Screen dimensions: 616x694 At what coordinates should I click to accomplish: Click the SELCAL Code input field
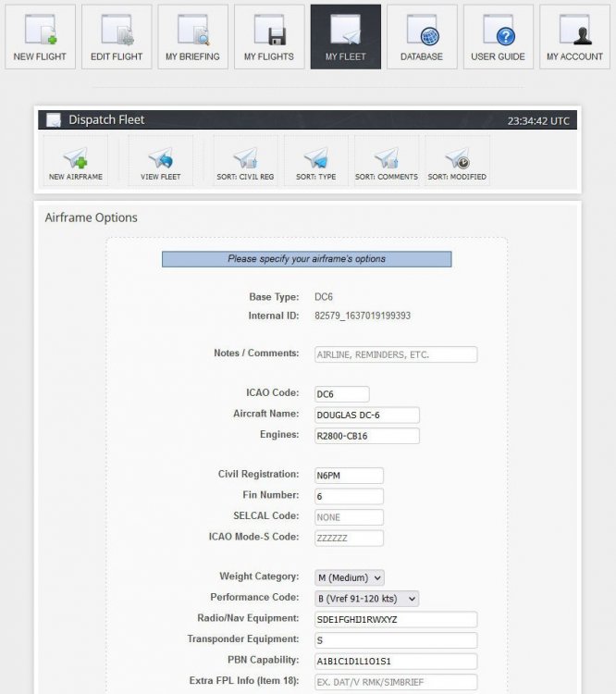click(x=348, y=517)
